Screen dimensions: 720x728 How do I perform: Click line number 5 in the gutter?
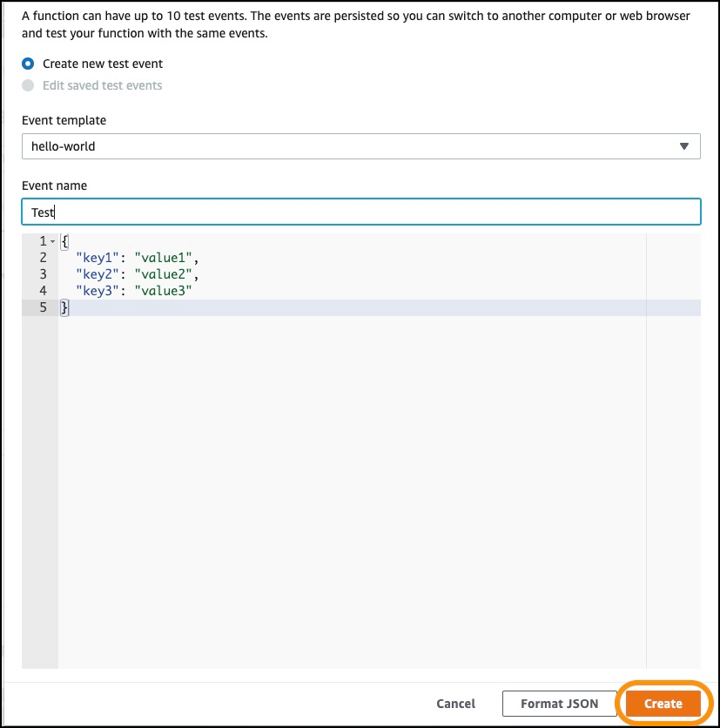(44, 307)
